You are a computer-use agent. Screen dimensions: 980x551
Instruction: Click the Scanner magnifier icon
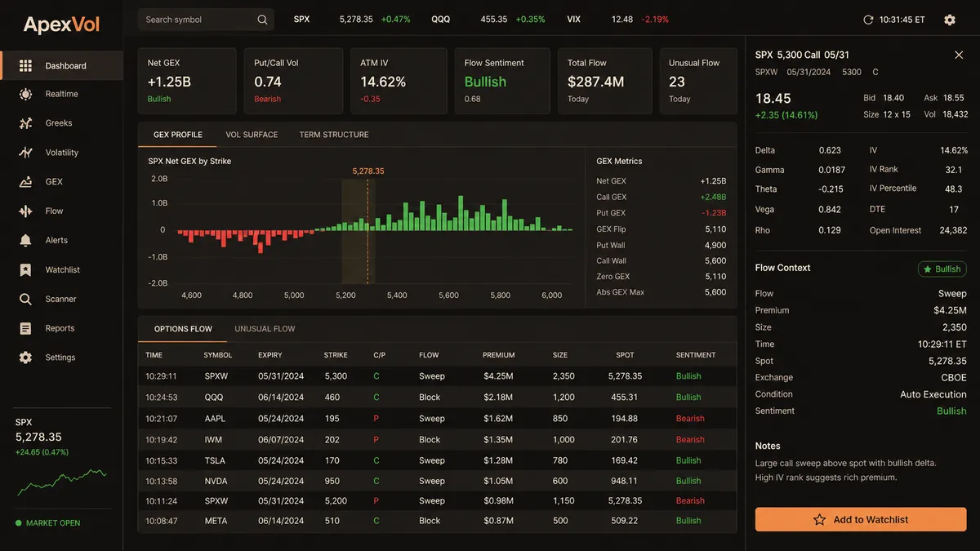click(25, 299)
